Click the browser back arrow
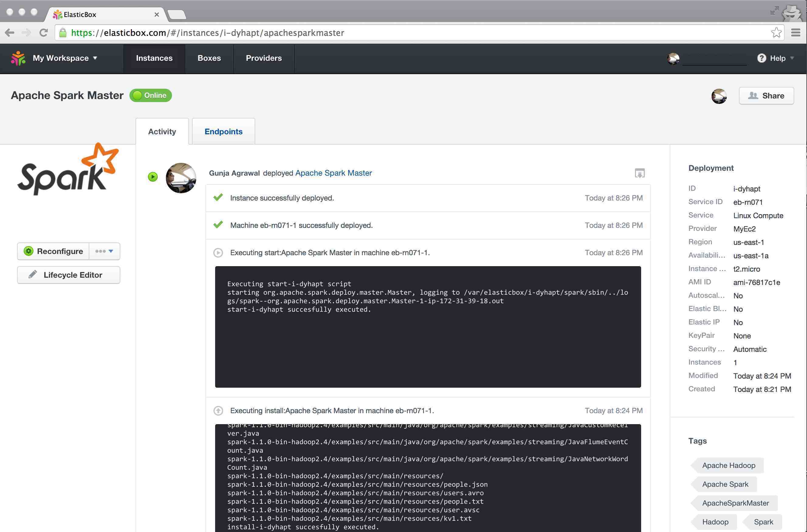 [9, 33]
